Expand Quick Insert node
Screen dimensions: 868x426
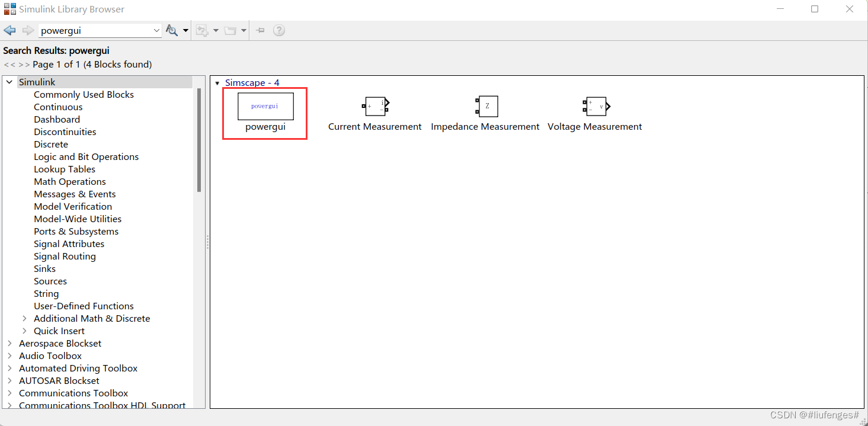pos(24,331)
